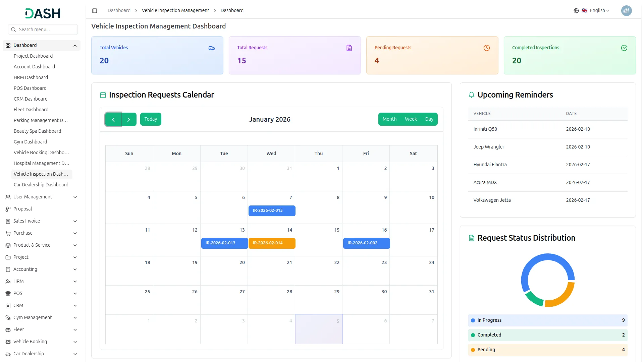This screenshot has height=362, width=644.
Task: Click the globe language icon
Action: coord(576,11)
